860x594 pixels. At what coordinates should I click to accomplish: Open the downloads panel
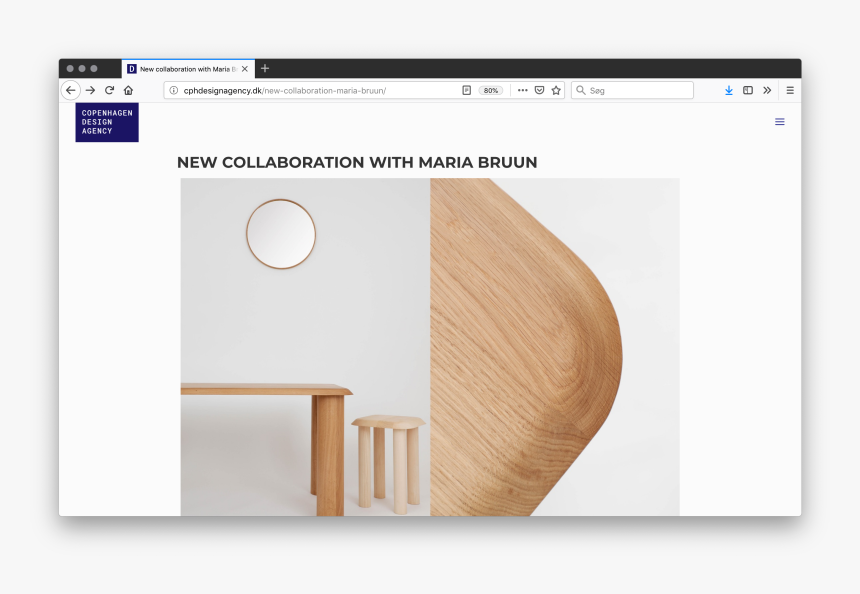pyautogui.click(x=729, y=90)
